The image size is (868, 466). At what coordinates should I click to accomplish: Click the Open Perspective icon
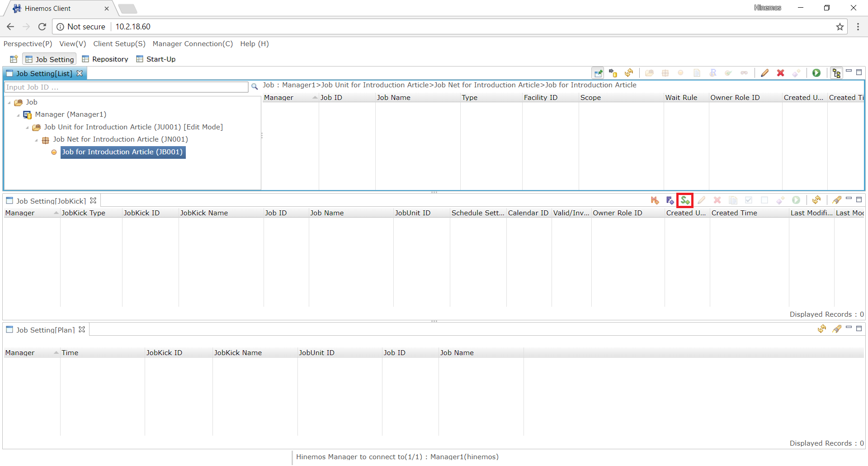click(x=14, y=59)
